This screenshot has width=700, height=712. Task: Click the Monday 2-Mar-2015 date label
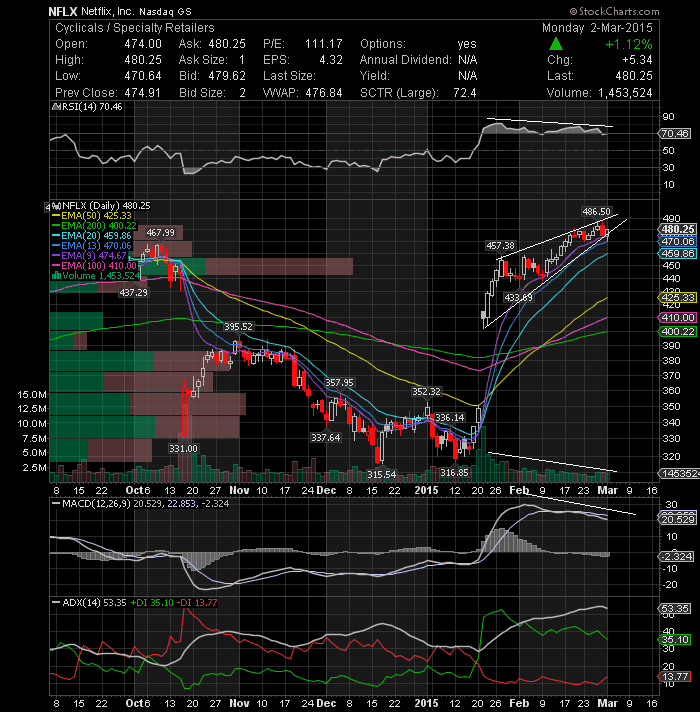(x=597, y=28)
